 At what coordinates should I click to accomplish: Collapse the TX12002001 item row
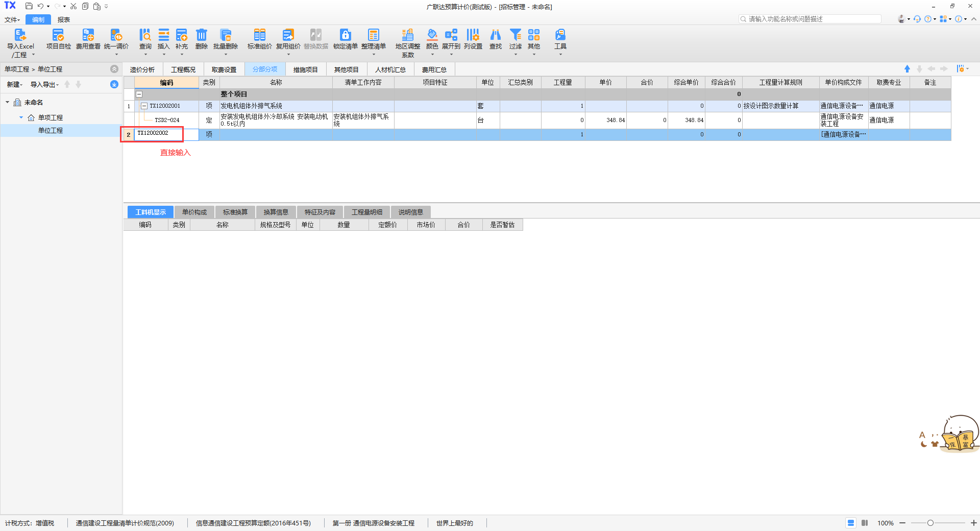(144, 106)
